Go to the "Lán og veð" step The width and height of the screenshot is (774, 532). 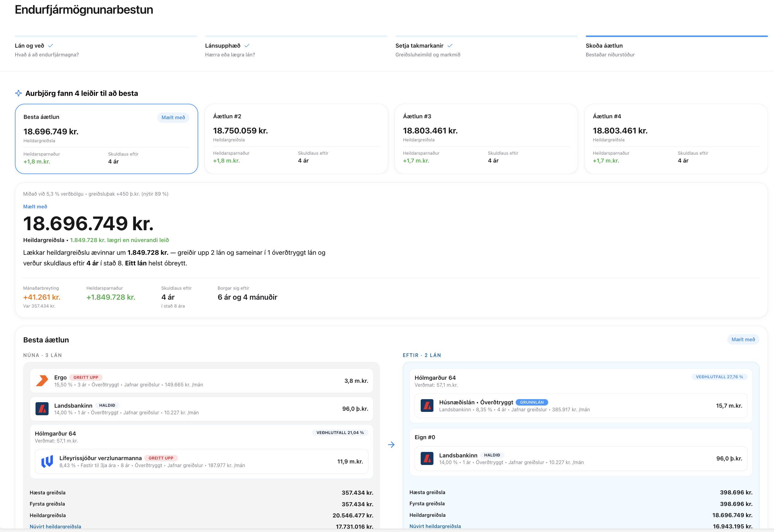[106, 47]
